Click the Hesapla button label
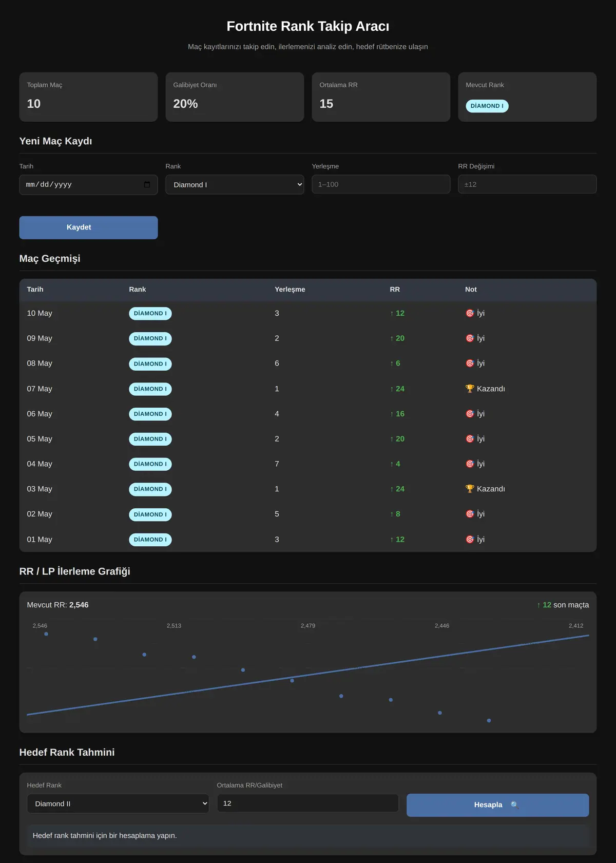616x863 pixels. click(x=488, y=805)
